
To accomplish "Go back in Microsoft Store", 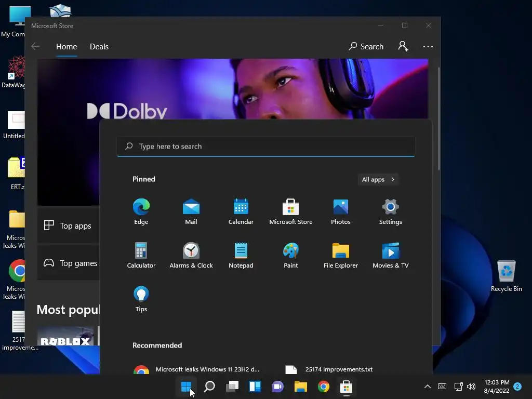I will click(35, 46).
